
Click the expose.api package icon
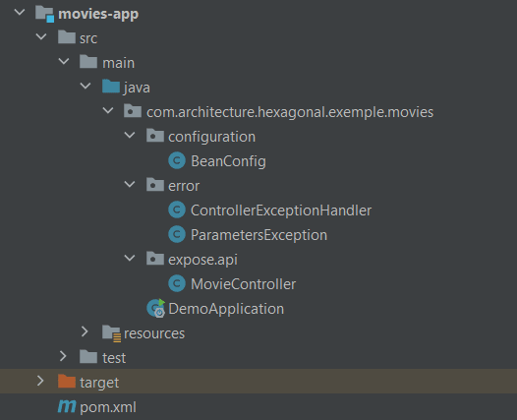pyautogui.click(x=155, y=259)
